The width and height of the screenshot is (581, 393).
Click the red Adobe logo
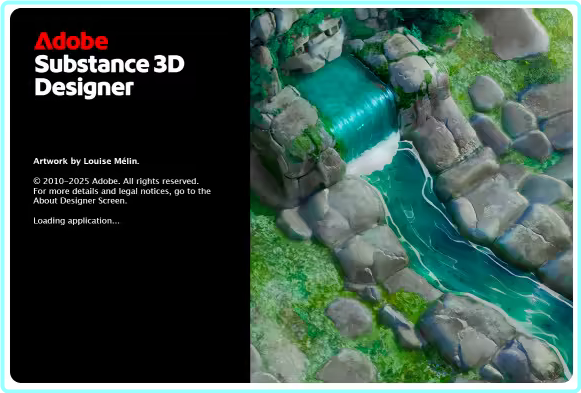[71, 41]
